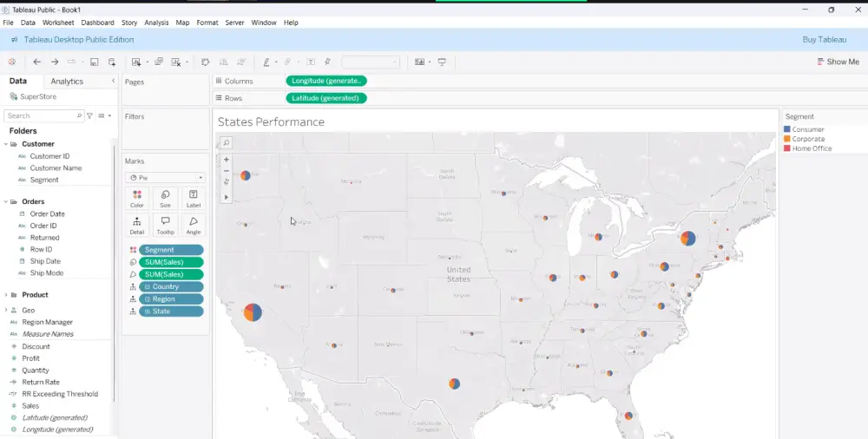Zoom in with map plus button

(x=226, y=160)
